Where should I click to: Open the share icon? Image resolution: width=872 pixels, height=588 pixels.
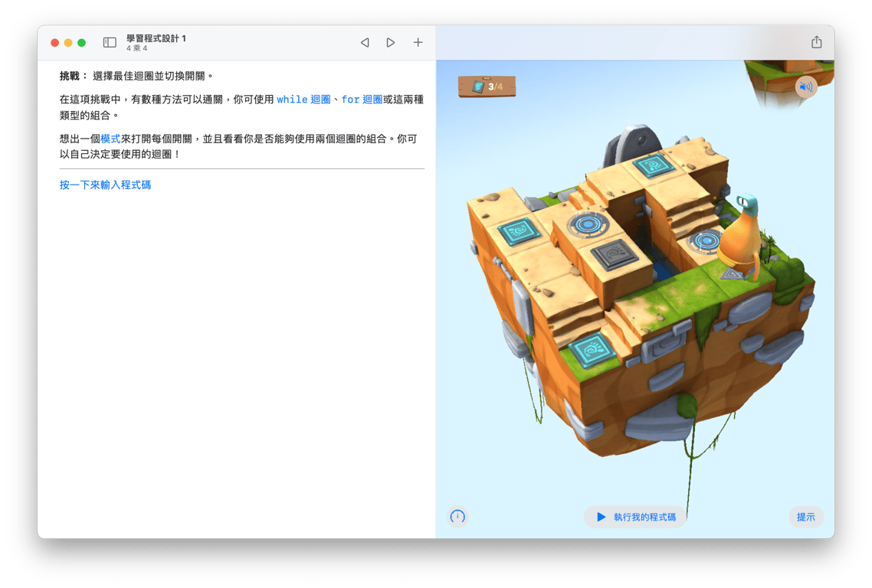816,42
